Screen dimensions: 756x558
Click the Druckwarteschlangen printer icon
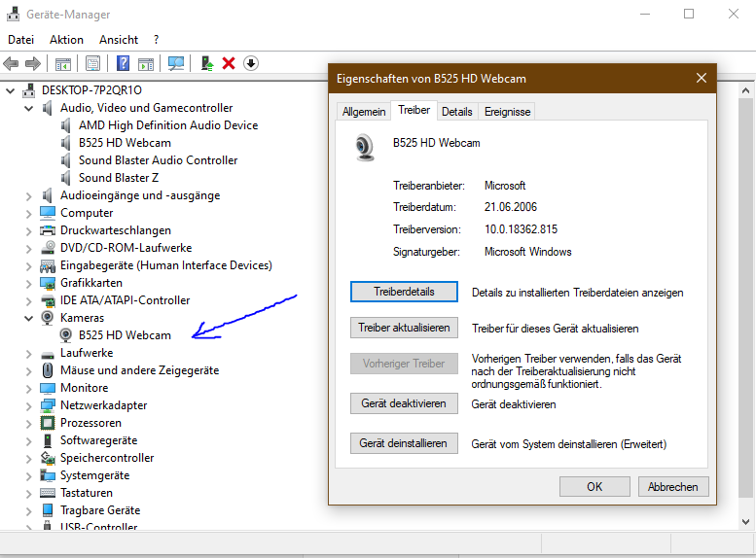(x=48, y=230)
